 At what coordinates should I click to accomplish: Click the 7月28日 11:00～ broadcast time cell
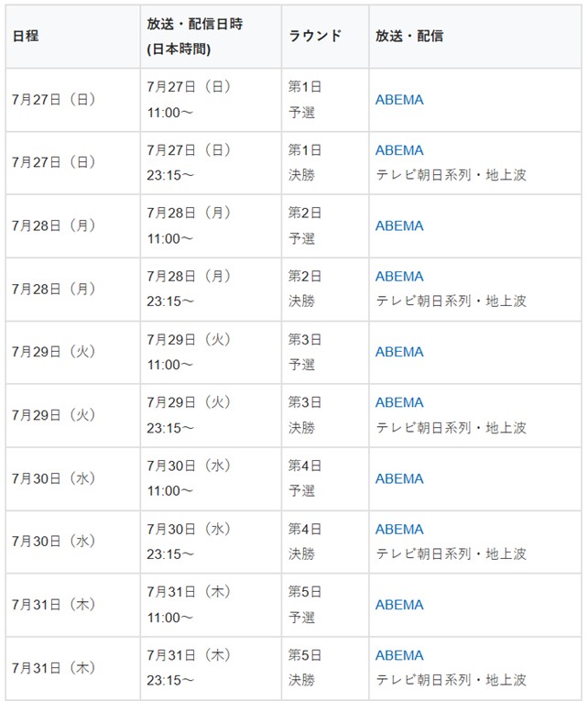pyautogui.click(x=211, y=225)
